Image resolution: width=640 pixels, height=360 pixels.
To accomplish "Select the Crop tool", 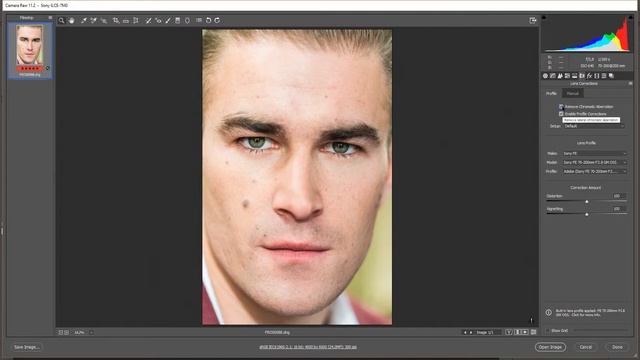I will click(116, 20).
